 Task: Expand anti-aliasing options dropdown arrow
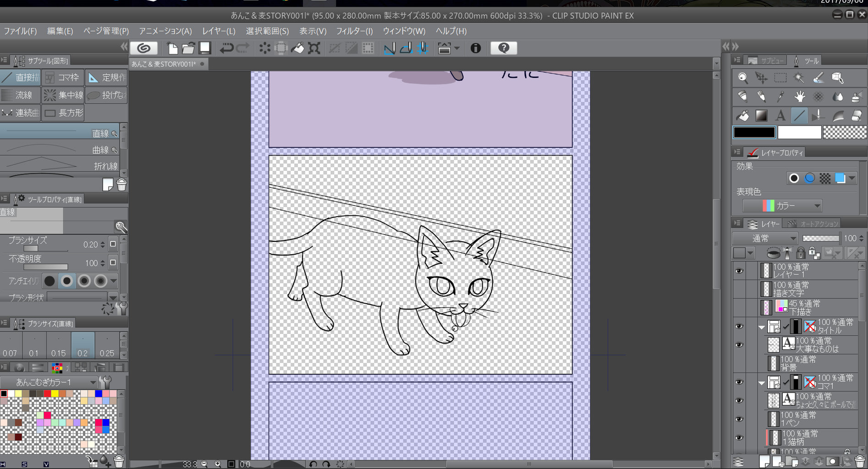tap(113, 281)
